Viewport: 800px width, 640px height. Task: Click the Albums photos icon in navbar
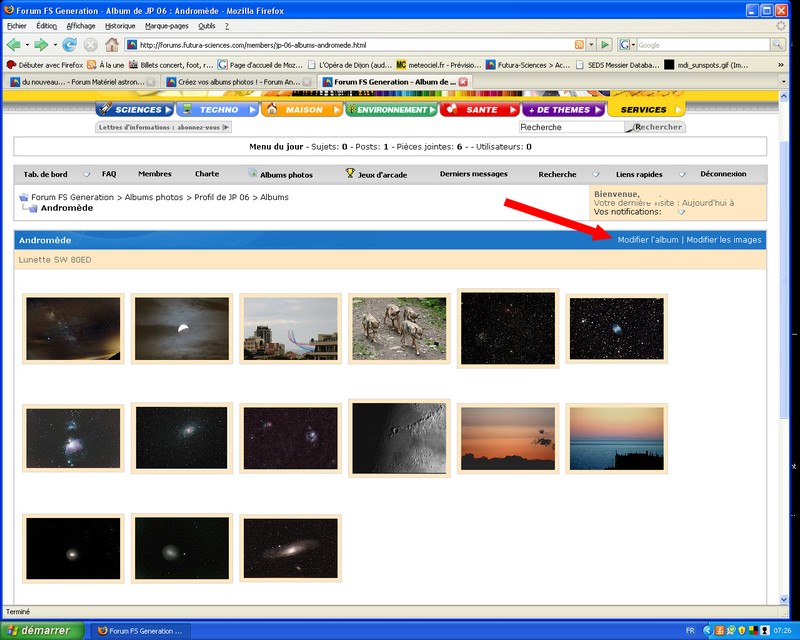(x=253, y=174)
